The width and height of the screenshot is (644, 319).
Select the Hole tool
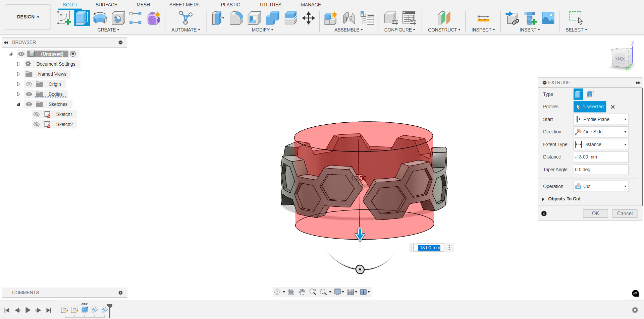118,18
